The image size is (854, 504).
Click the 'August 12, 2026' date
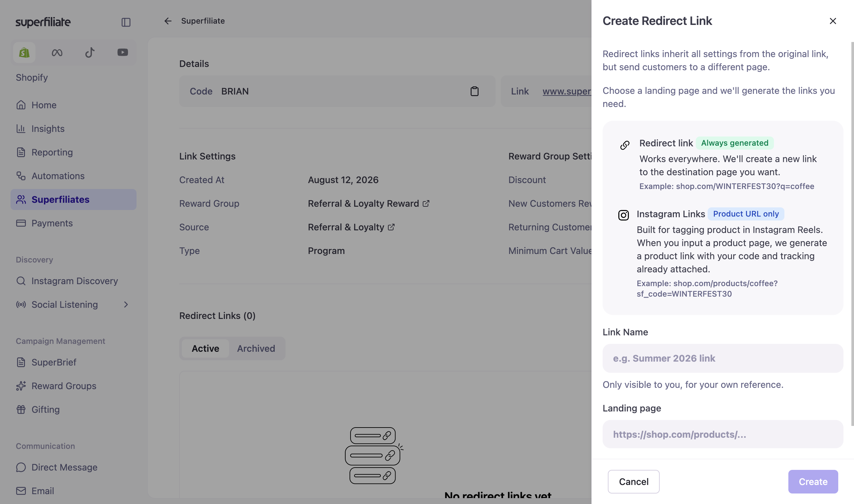point(343,180)
